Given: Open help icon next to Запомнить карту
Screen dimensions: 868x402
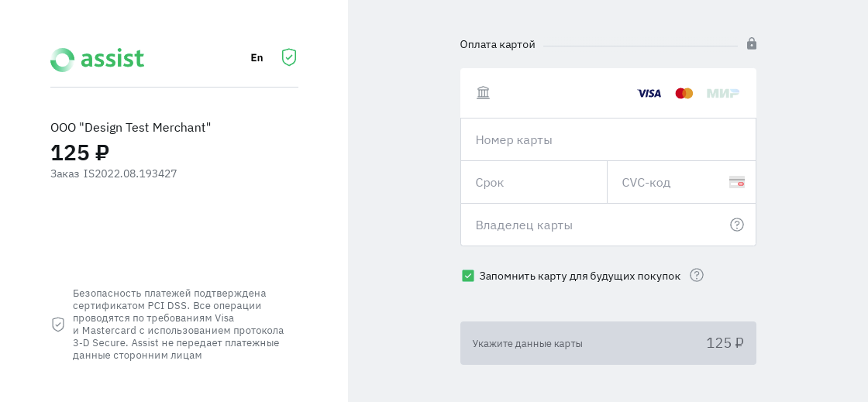Looking at the screenshot, I should point(696,275).
